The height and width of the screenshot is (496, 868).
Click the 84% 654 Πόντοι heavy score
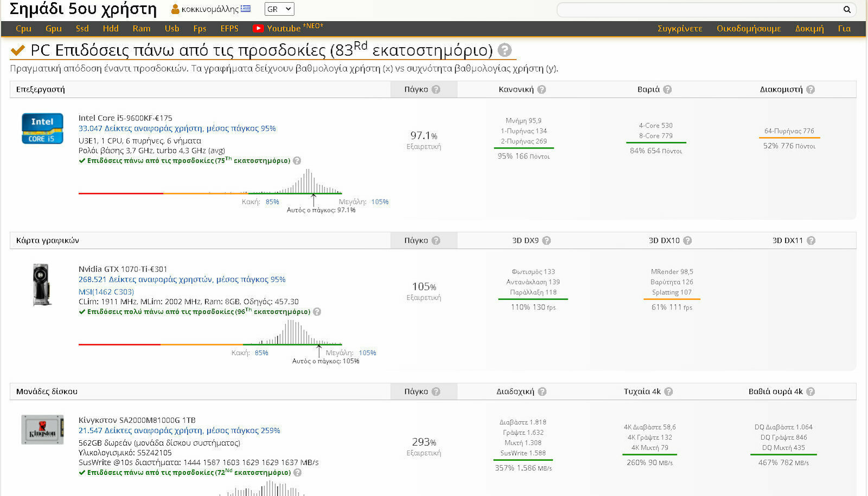(x=656, y=151)
